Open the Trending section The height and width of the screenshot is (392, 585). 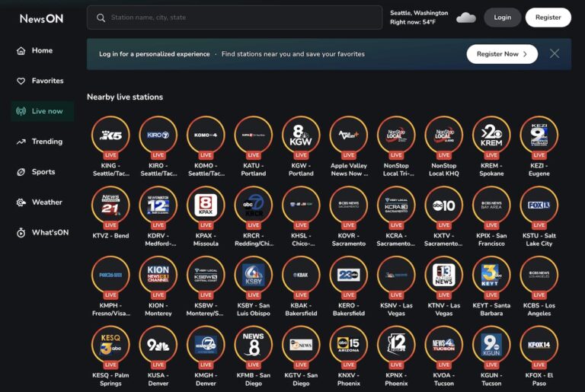(46, 142)
